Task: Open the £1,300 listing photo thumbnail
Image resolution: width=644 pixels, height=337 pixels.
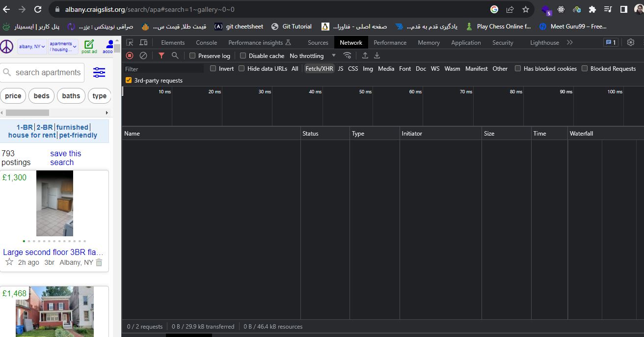Action: coord(54,203)
